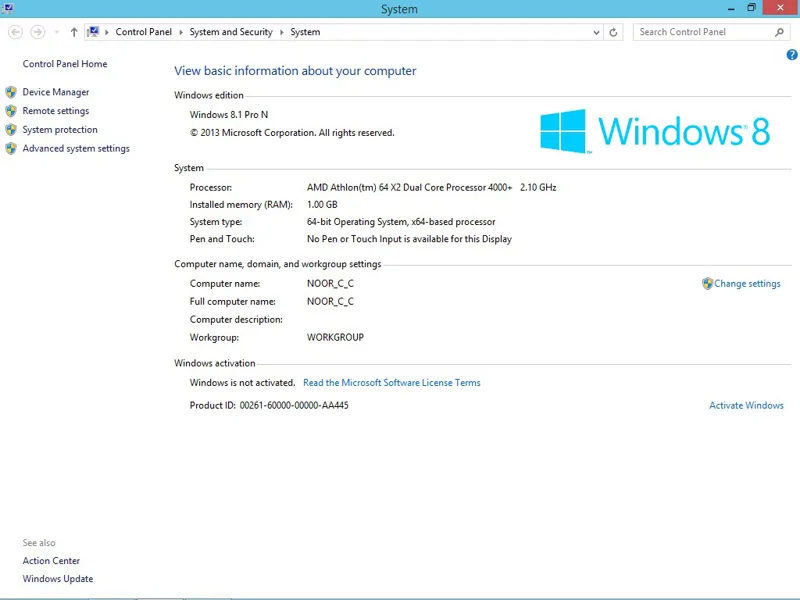Open the recent locations dropdown arrow
The image size is (800, 600).
pos(55,32)
